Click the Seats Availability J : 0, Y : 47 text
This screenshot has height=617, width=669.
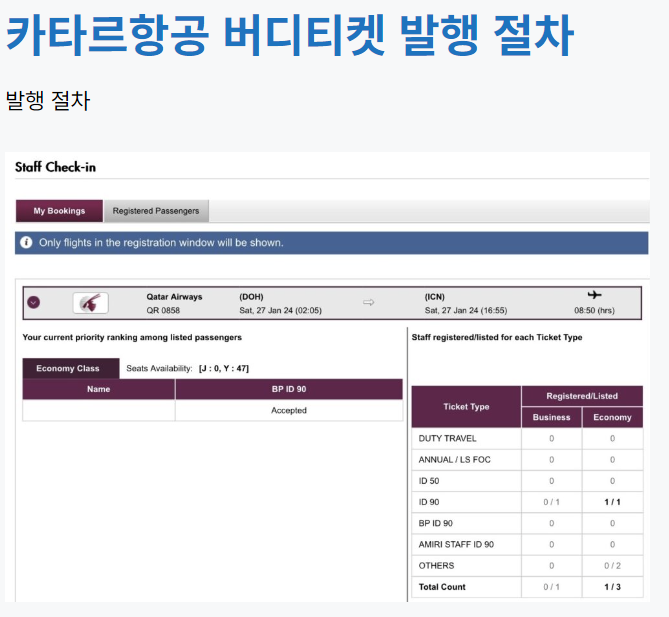coord(187,369)
